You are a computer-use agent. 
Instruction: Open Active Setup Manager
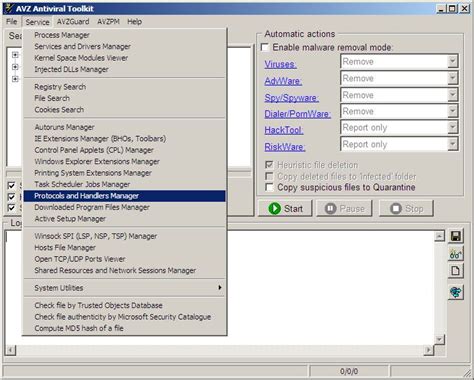tap(125, 219)
